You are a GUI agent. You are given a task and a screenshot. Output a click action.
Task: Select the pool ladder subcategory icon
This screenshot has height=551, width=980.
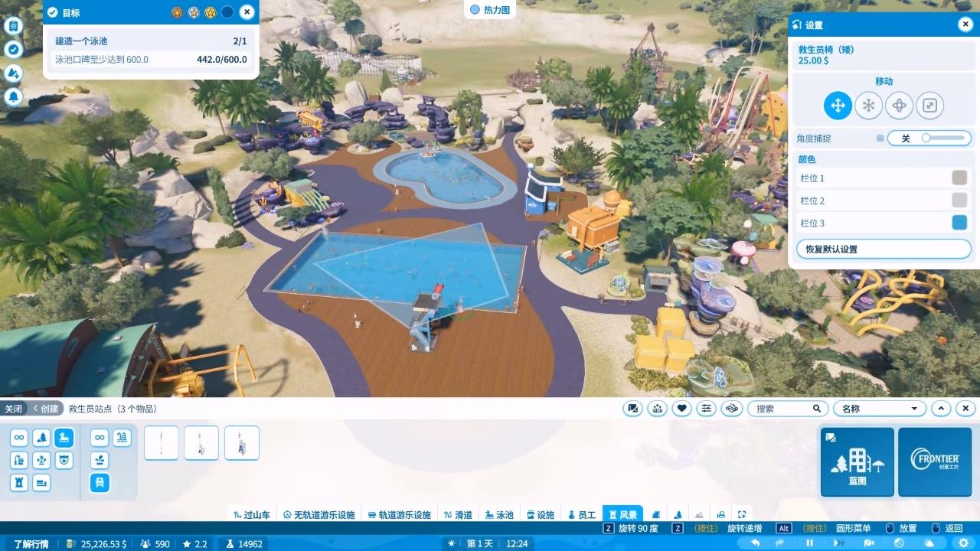click(122, 438)
